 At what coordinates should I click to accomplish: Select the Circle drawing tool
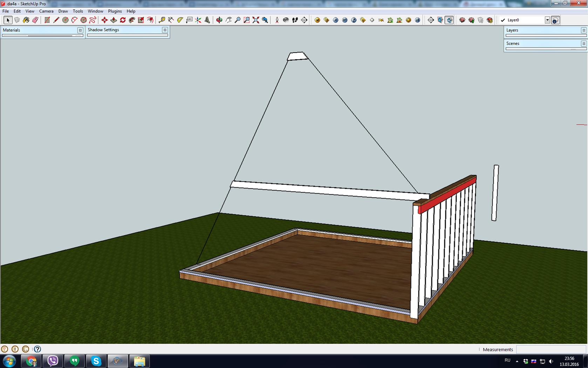point(65,20)
